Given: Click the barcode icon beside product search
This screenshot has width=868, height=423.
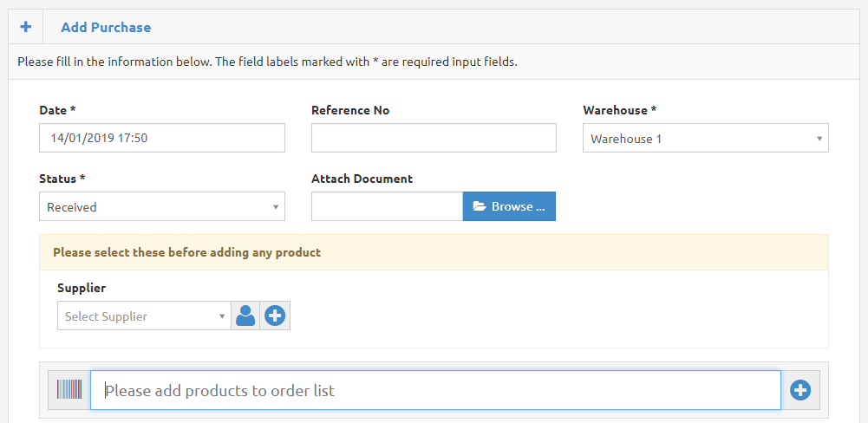Looking at the screenshot, I should [69, 390].
